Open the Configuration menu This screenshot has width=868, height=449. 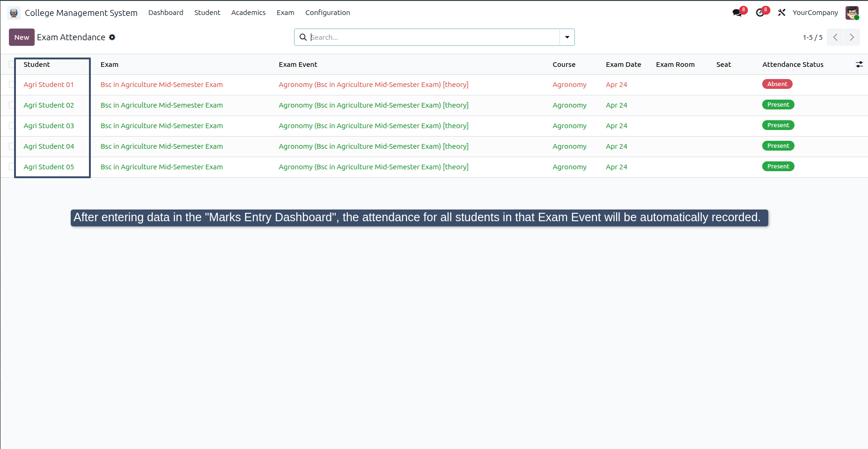point(328,13)
